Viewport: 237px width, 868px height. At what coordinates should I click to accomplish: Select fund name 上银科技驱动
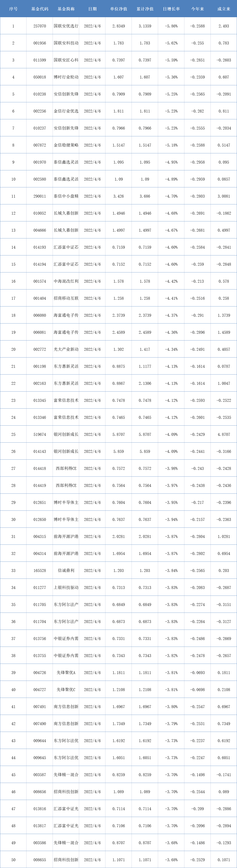pyautogui.click(x=66, y=587)
